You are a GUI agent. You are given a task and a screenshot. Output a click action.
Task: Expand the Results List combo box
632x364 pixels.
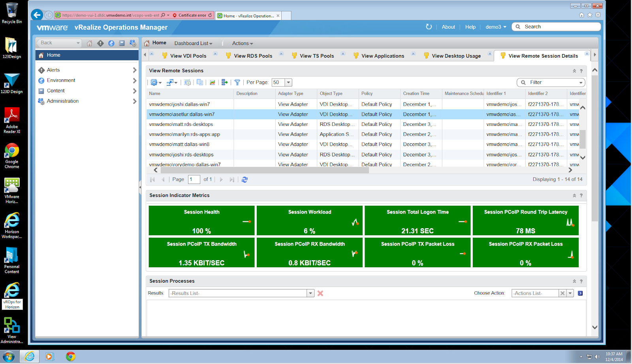click(x=310, y=293)
